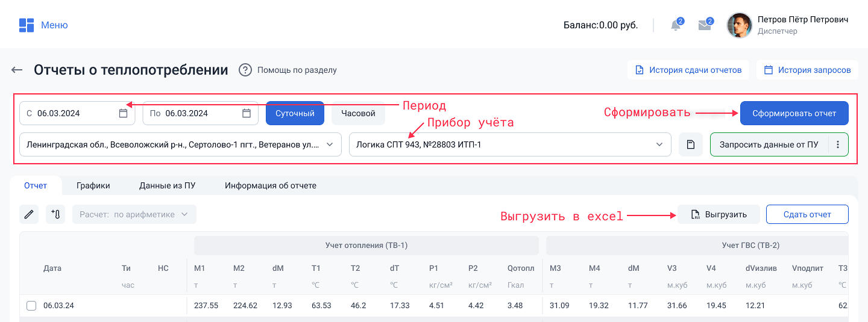Open the notifications bell
Viewport: 868px width, 322px height.
(676, 25)
